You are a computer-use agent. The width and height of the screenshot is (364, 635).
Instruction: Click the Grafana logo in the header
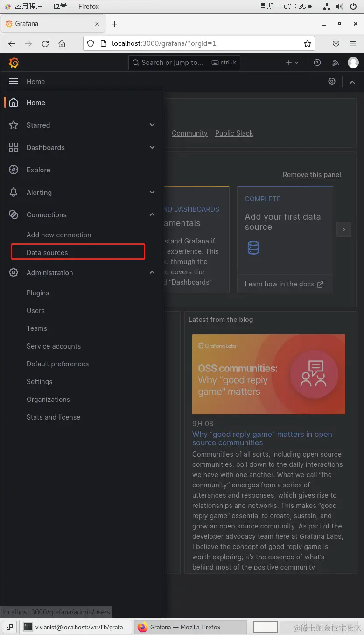[x=14, y=63]
